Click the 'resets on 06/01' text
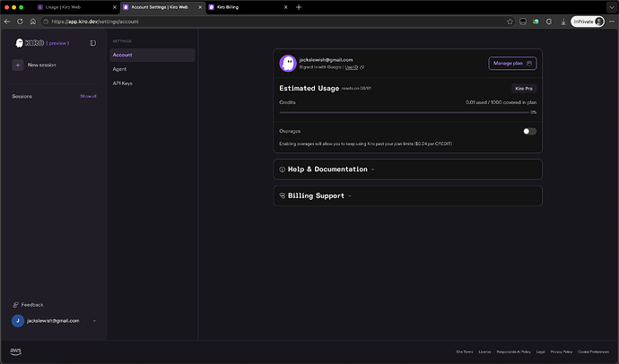The image size is (619, 364). tap(356, 89)
